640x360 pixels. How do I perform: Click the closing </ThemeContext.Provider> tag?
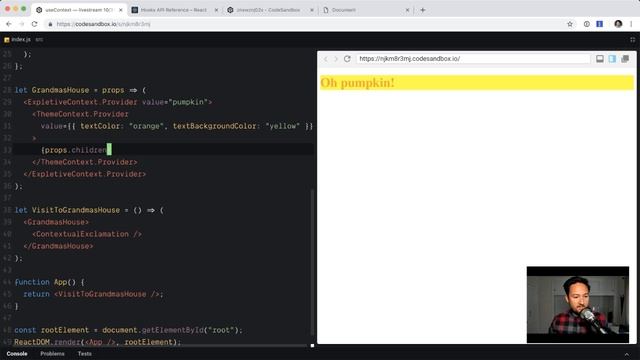click(x=85, y=162)
